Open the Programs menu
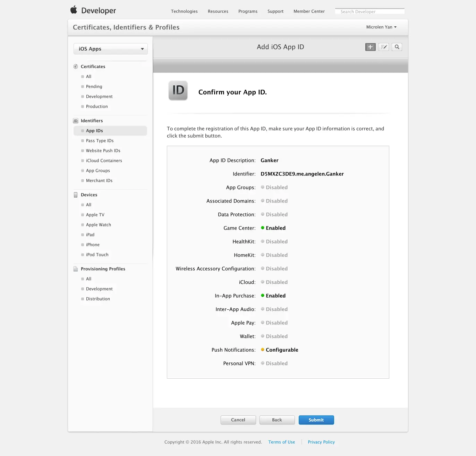Image resolution: width=476 pixels, height=456 pixels. tap(248, 11)
